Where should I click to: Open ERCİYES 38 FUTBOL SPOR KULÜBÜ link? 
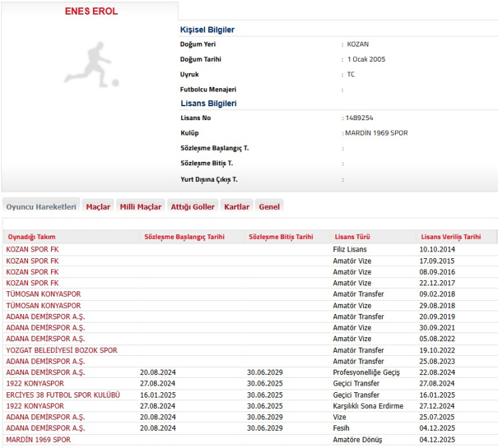point(63,395)
